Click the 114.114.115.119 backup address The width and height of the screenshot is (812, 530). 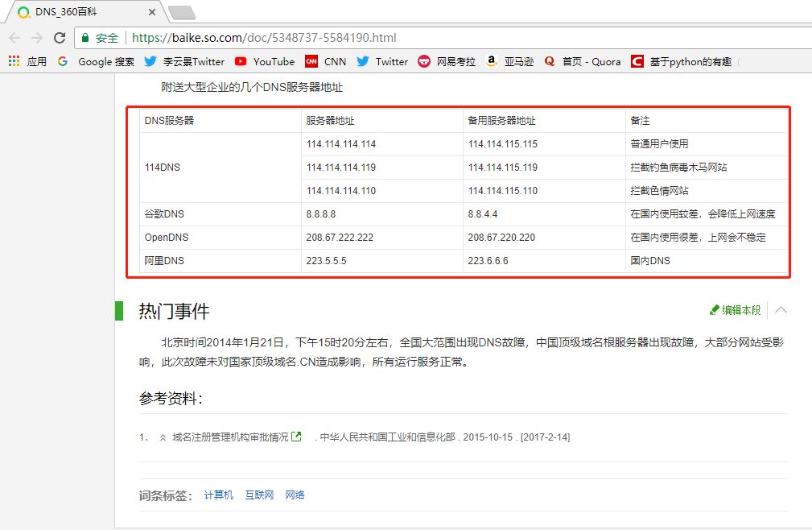coord(544,168)
